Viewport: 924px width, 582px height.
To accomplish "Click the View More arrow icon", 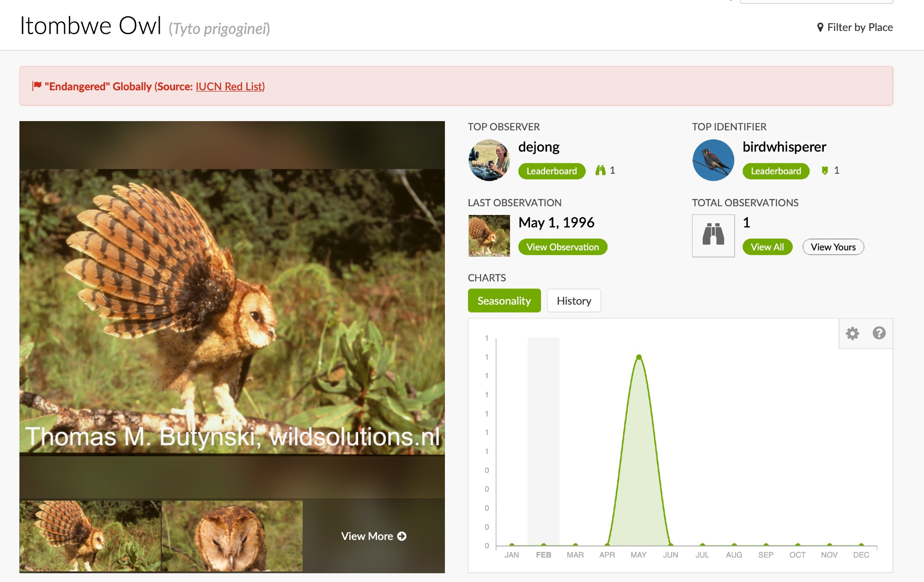I will click(402, 536).
